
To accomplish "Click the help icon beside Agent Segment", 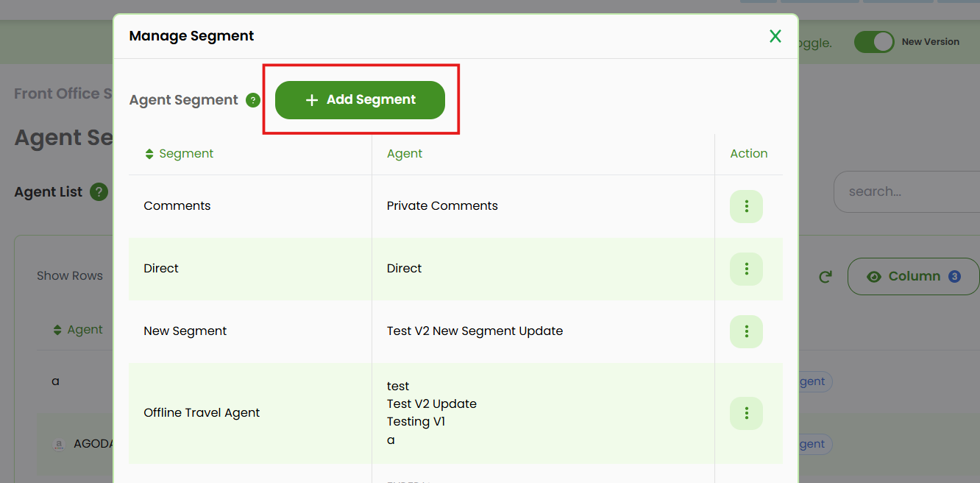I will tap(253, 99).
